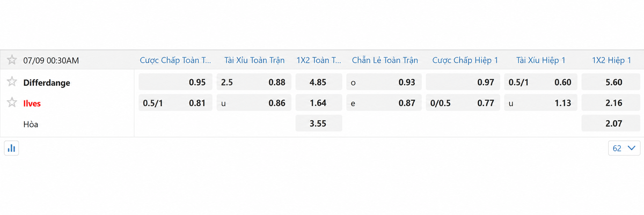Star the Ilves team as favorite
The width and height of the screenshot is (644, 215).
pos(12,103)
